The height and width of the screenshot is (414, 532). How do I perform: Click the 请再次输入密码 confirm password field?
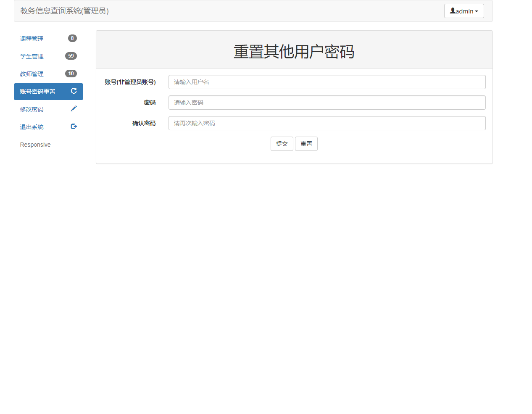(327, 123)
